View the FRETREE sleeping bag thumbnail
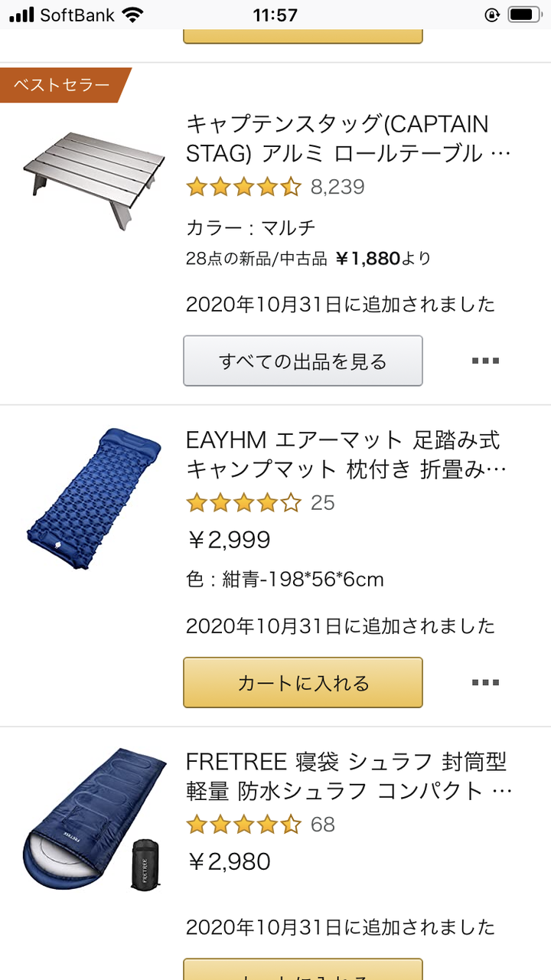Screen dimensions: 551x980 pyautogui.click(x=93, y=819)
